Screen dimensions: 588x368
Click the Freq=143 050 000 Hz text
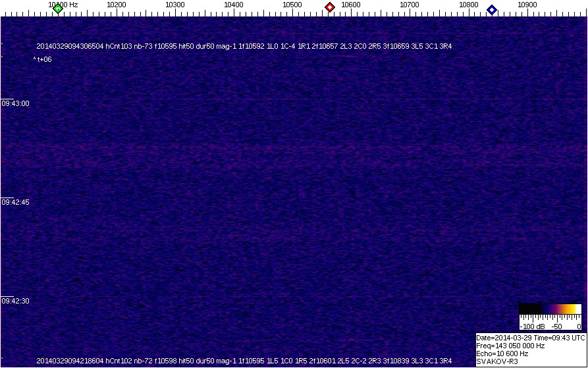509,346
